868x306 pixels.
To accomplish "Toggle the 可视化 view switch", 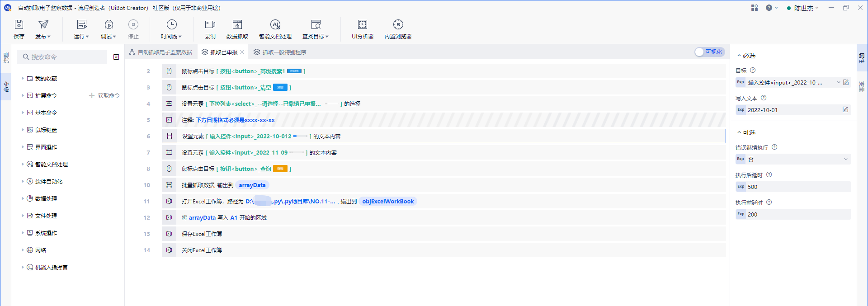I will tap(709, 52).
